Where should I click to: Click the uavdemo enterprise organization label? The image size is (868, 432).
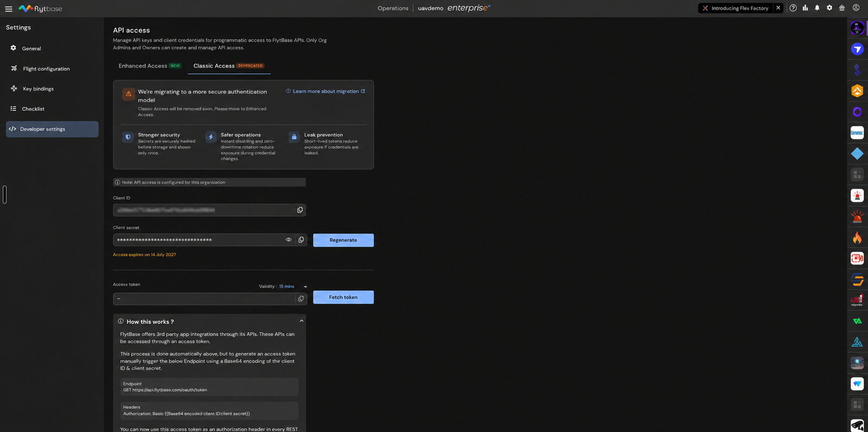point(454,8)
